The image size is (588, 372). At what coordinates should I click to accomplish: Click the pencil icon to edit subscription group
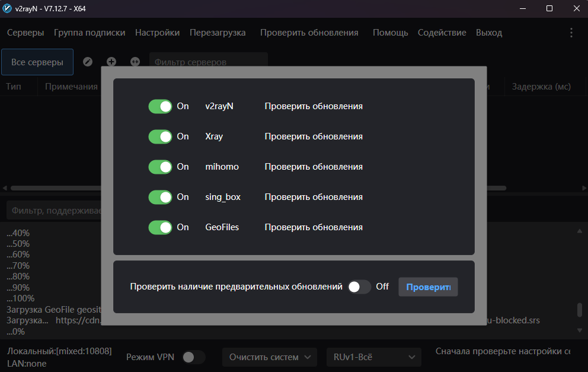[x=88, y=62]
